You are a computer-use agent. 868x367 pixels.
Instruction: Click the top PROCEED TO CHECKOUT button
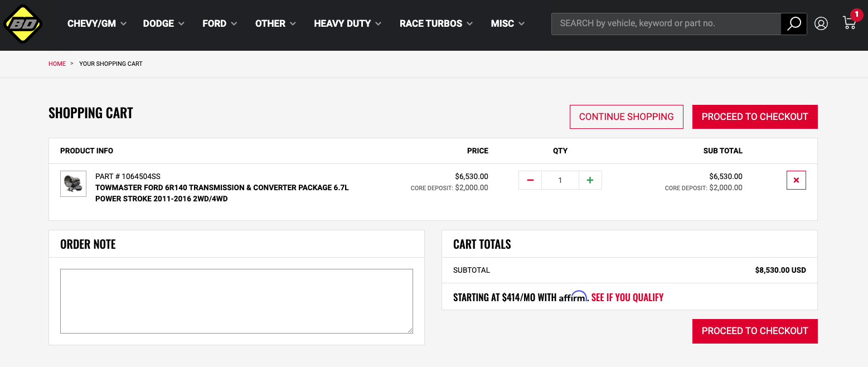point(755,117)
